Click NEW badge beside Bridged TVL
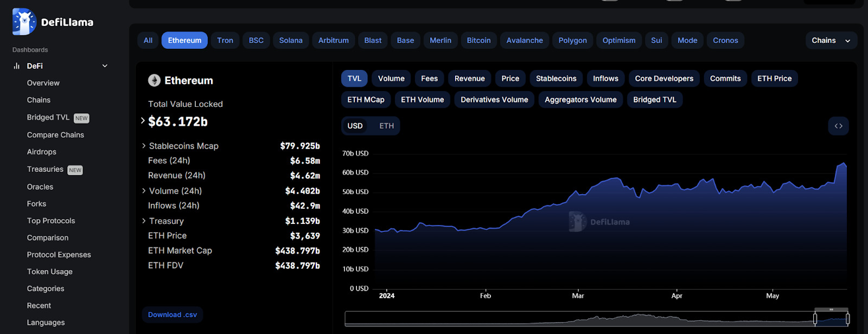This screenshot has width=868, height=334. [x=81, y=118]
